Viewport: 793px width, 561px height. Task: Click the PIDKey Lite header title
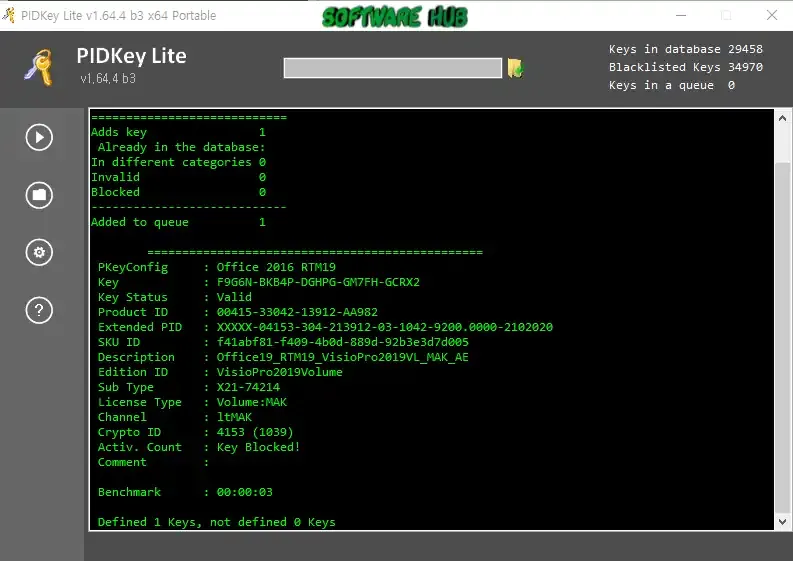[131, 56]
